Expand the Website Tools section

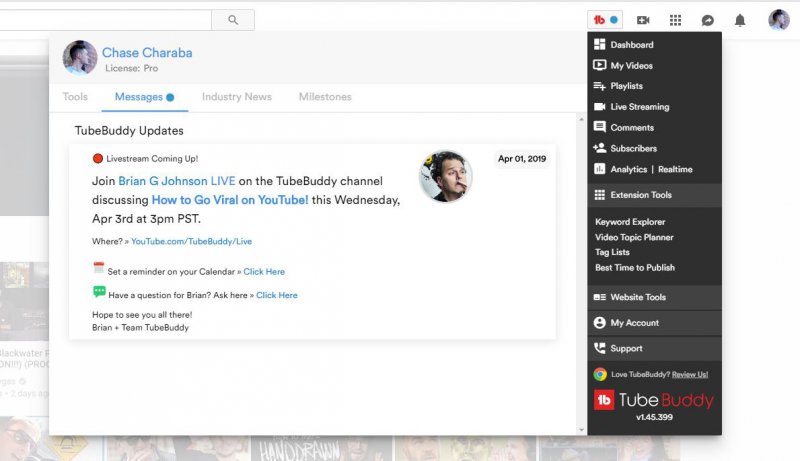(637, 297)
